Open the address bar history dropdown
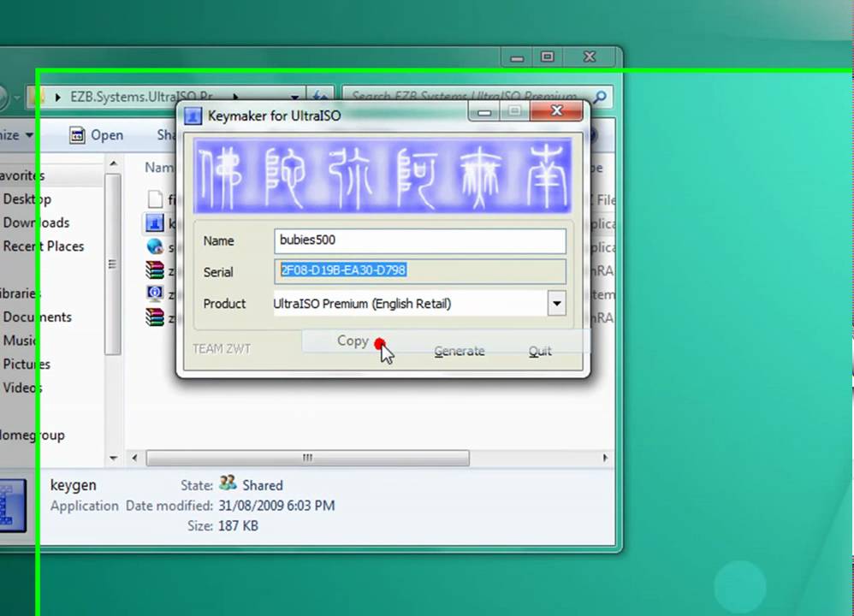This screenshot has height=616, width=854. tap(295, 98)
